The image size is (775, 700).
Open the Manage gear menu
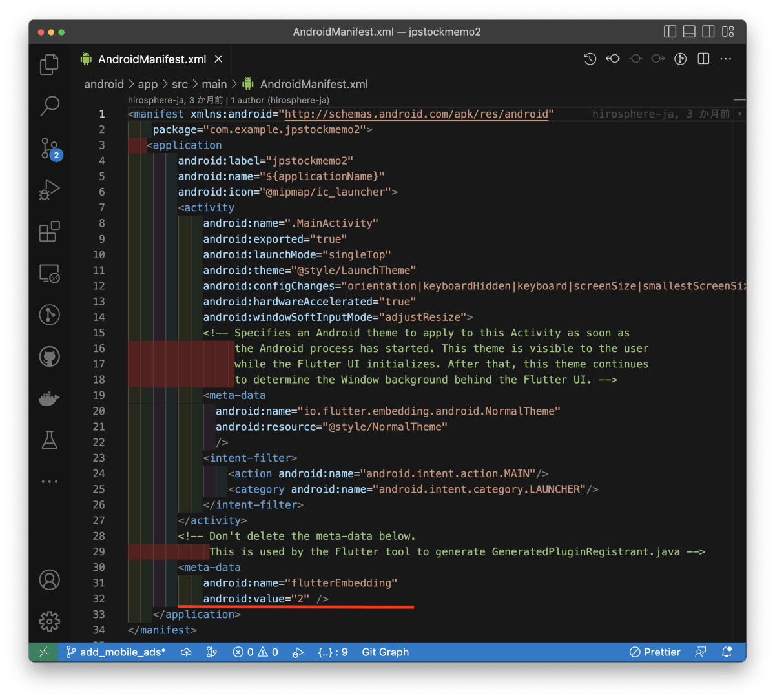tap(50, 621)
